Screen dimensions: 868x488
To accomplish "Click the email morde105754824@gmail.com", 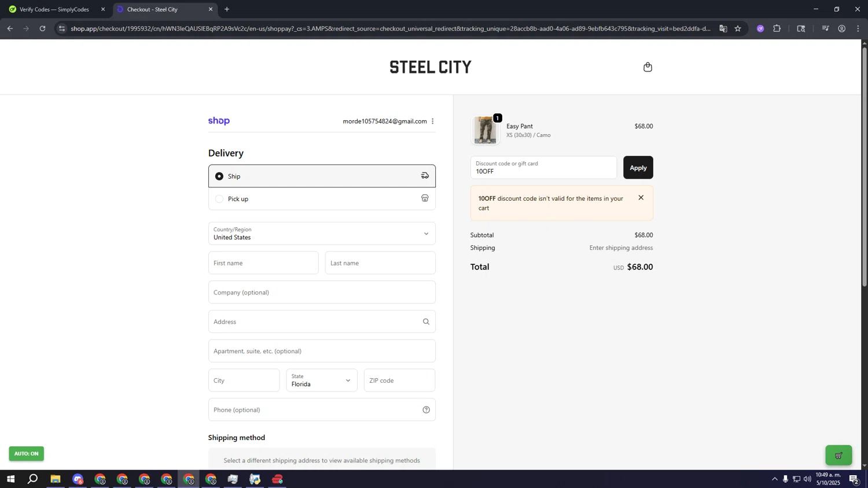I will 384,121.
